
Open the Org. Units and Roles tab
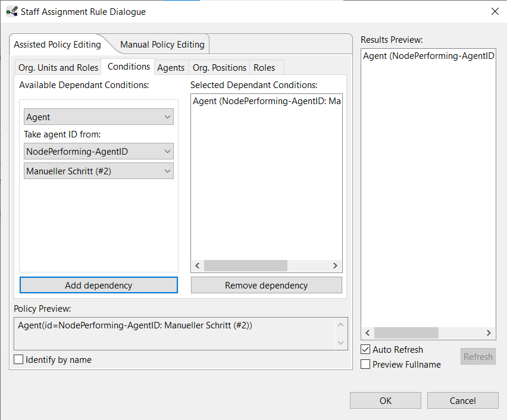(58, 67)
